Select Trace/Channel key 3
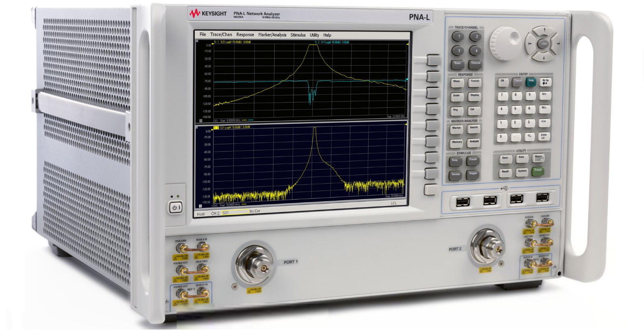644x332 pixels. click(x=458, y=51)
